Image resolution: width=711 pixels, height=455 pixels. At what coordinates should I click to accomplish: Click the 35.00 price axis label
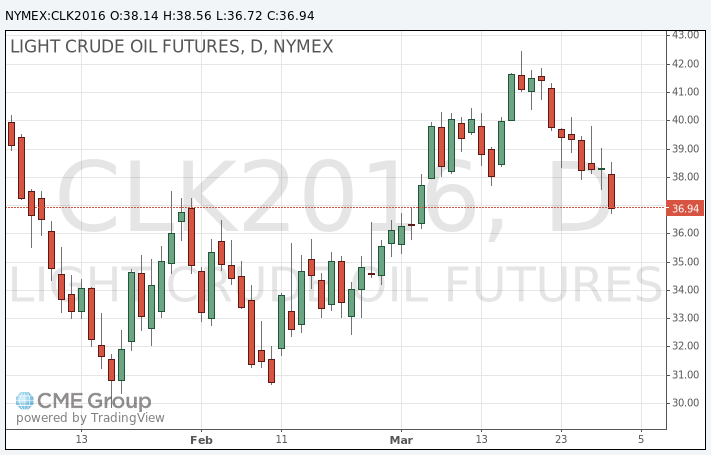[685, 262]
